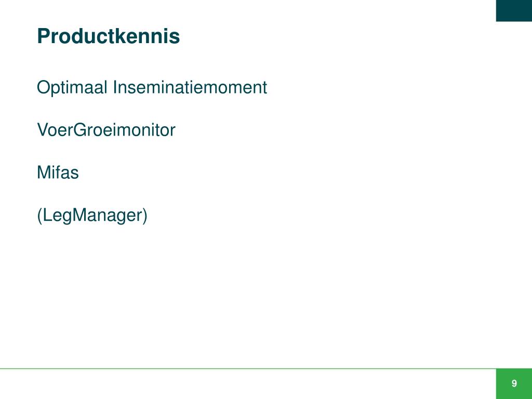Viewport: 532px width, 399px height.
Task: Click the capital M in LegManager
Action: click(x=79, y=215)
